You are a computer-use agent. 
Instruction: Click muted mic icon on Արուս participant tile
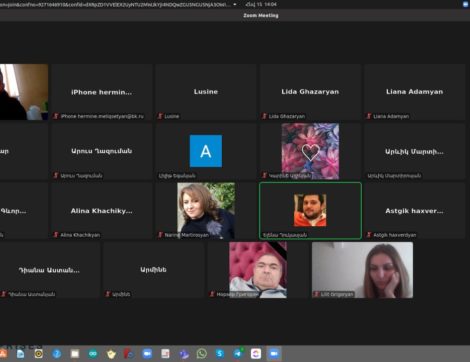[x=56, y=175]
